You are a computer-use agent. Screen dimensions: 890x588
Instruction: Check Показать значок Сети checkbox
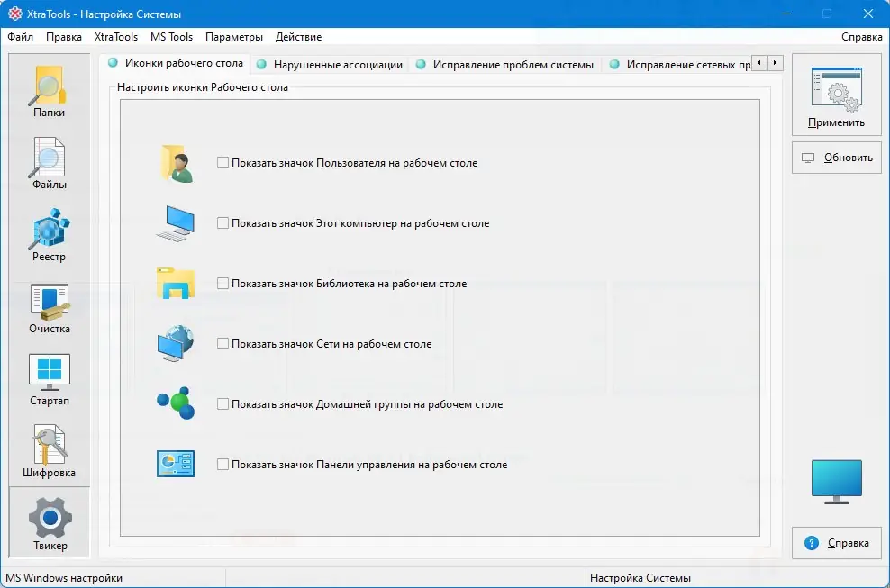click(222, 343)
